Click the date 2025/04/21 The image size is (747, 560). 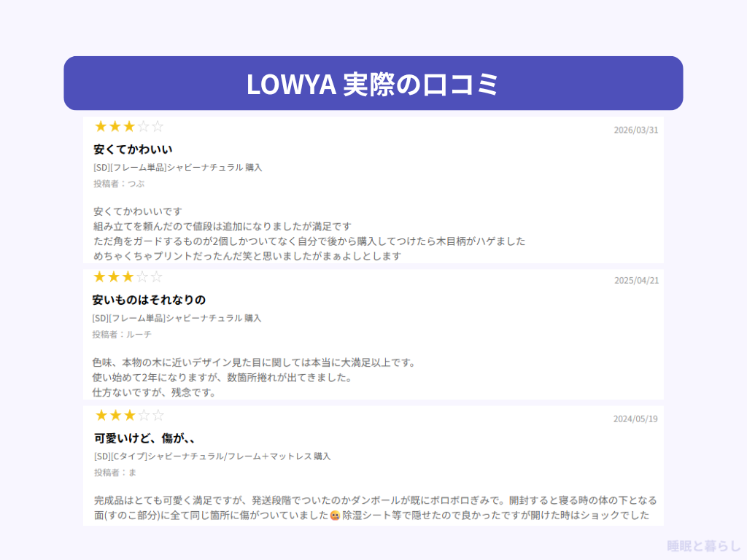[x=636, y=281]
